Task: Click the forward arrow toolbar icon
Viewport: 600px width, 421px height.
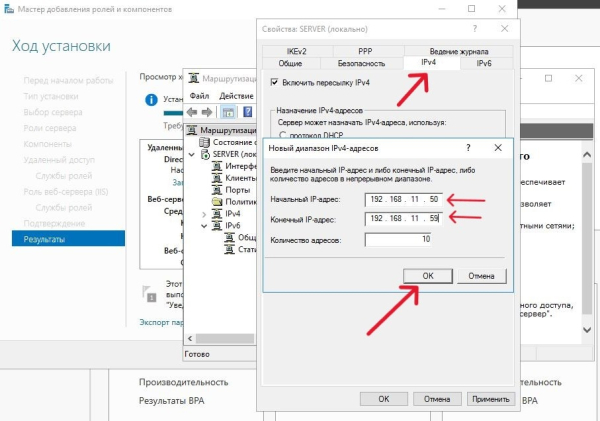Action: (207, 112)
